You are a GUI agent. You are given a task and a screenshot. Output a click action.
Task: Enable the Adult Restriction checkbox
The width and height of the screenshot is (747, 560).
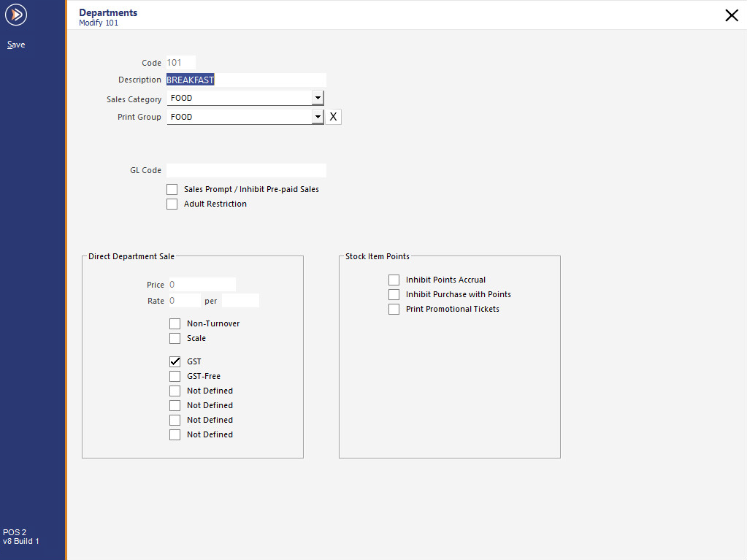pyautogui.click(x=172, y=204)
